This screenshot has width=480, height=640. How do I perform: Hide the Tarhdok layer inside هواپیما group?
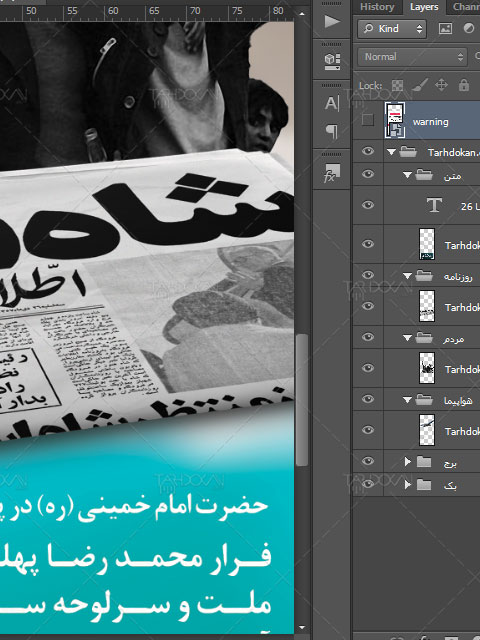368,430
